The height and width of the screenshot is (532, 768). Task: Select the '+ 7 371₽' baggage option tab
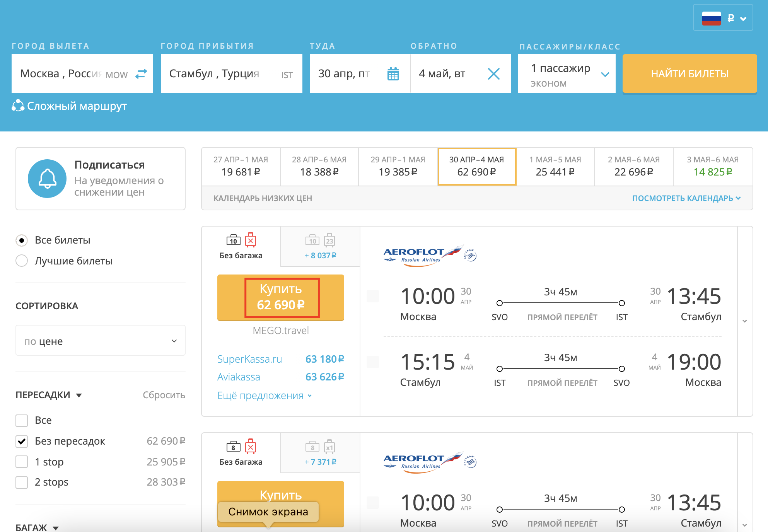coord(320,453)
